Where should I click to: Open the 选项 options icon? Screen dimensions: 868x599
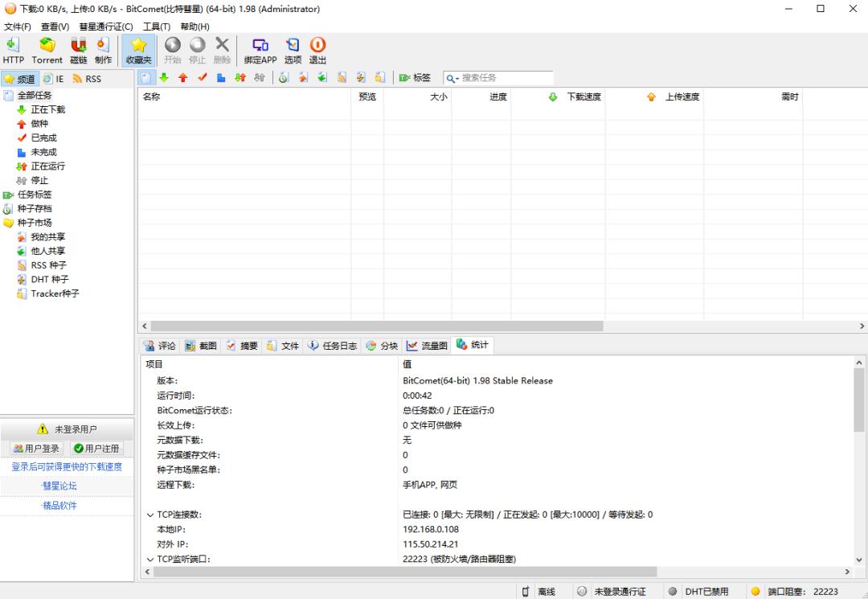pyautogui.click(x=292, y=50)
